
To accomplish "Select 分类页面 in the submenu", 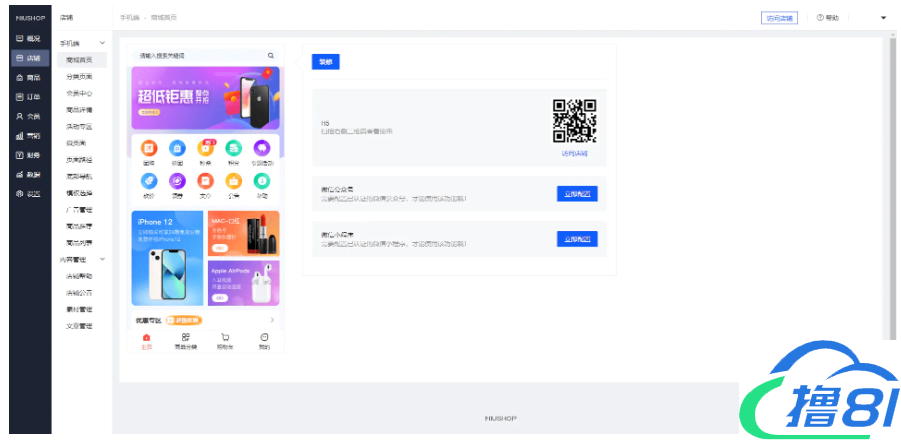I will 80,77.
